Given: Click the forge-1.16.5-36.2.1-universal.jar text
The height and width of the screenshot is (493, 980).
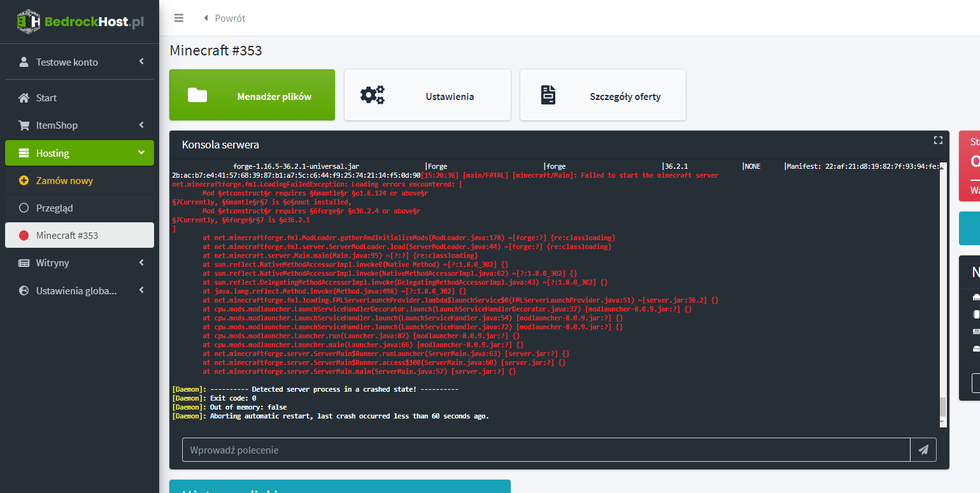Looking at the screenshot, I should point(297,166).
